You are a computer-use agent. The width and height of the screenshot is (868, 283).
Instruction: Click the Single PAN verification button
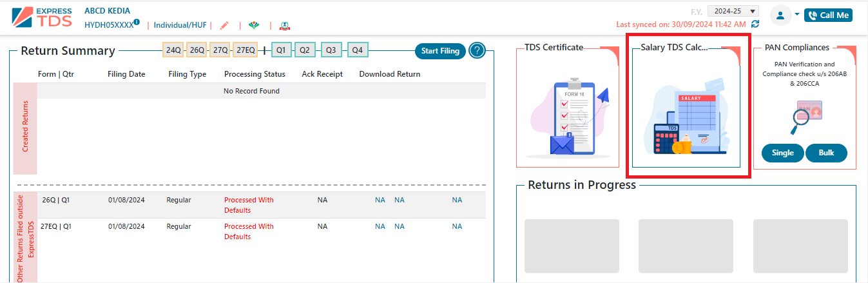click(x=784, y=153)
